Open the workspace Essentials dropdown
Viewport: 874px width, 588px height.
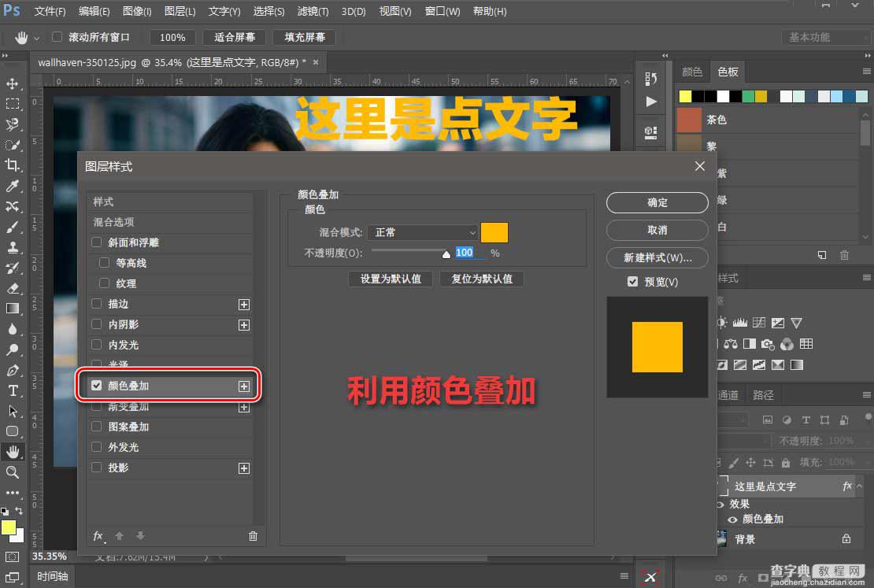(x=827, y=37)
